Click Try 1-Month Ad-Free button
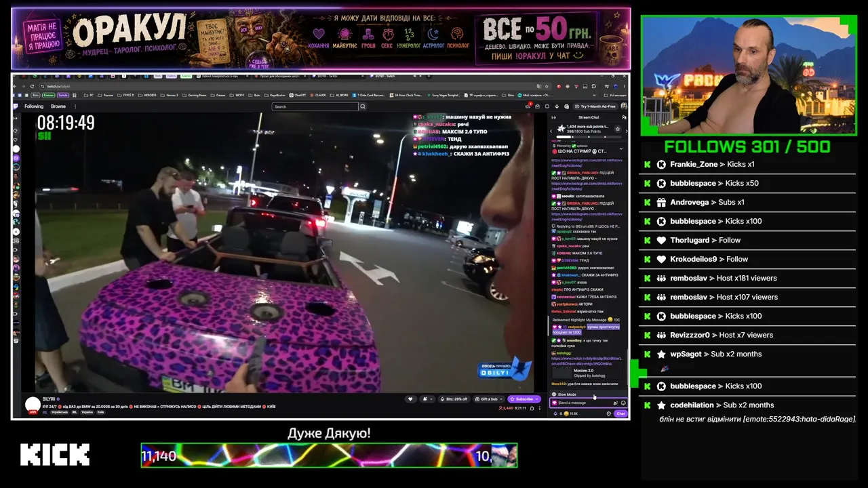The image size is (868, 488). pos(595,106)
